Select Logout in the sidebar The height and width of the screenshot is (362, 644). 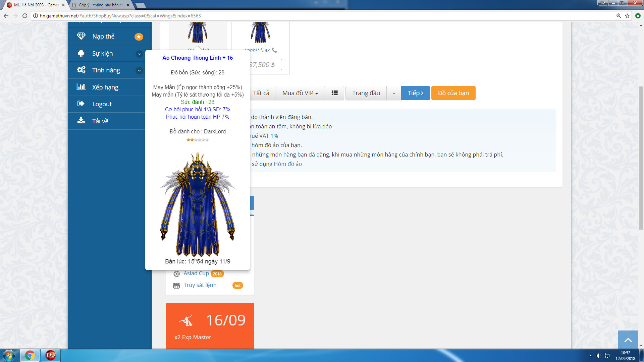(x=109, y=104)
